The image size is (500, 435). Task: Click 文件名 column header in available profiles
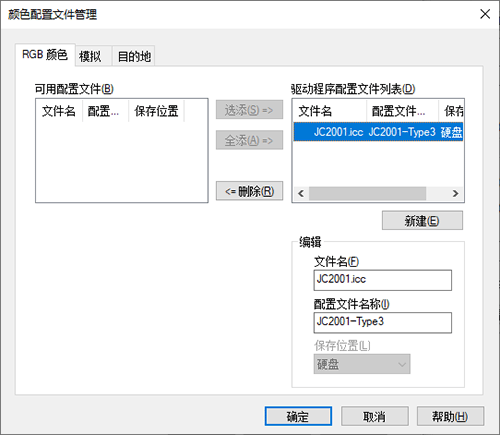pos(59,111)
